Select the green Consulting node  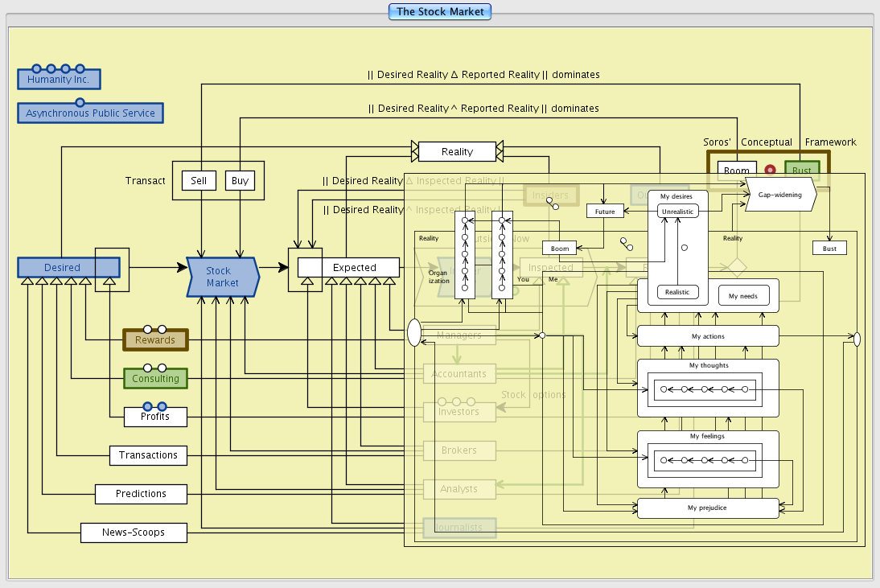155,378
